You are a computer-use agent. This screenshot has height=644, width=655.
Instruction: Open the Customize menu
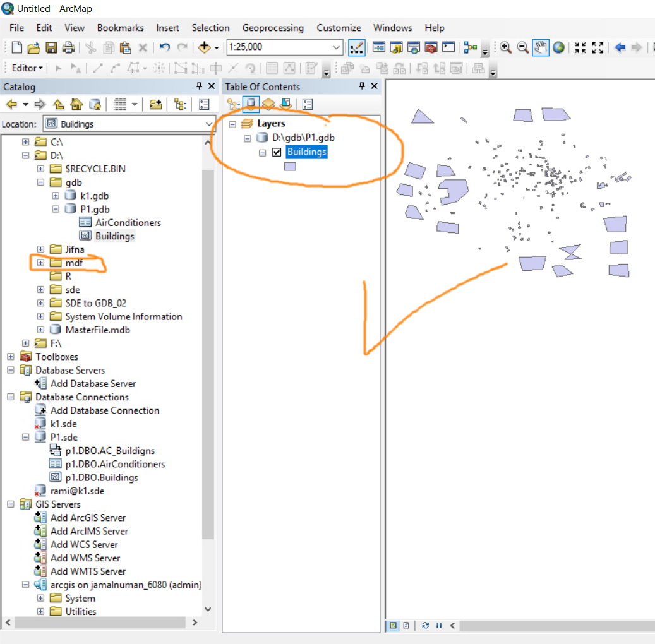click(x=339, y=28)
